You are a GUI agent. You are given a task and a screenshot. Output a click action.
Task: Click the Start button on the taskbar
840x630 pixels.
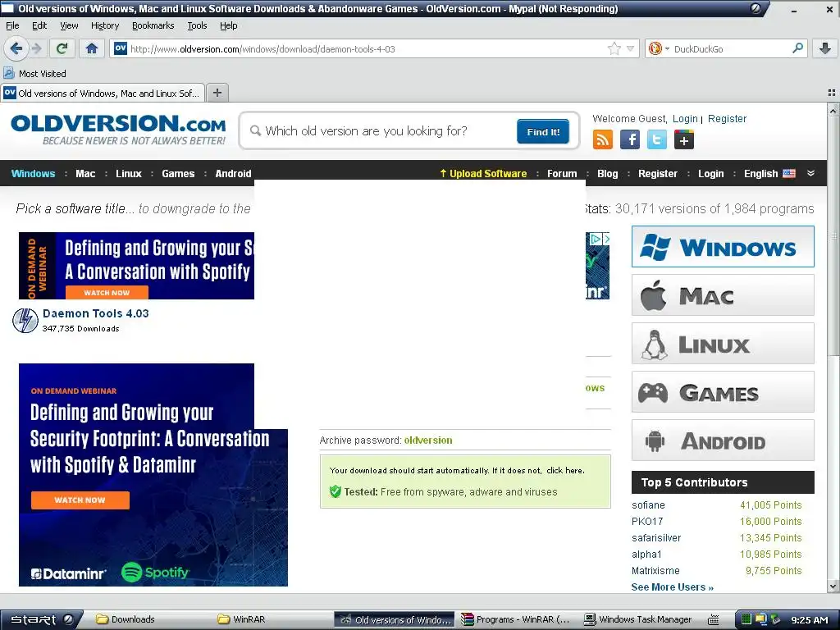pos(41,619)
